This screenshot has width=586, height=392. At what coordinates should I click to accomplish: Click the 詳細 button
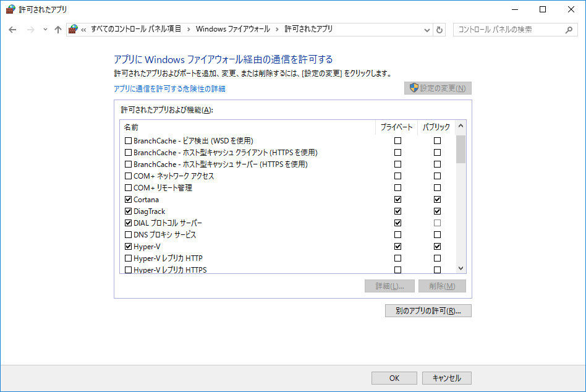pos(389,286)
